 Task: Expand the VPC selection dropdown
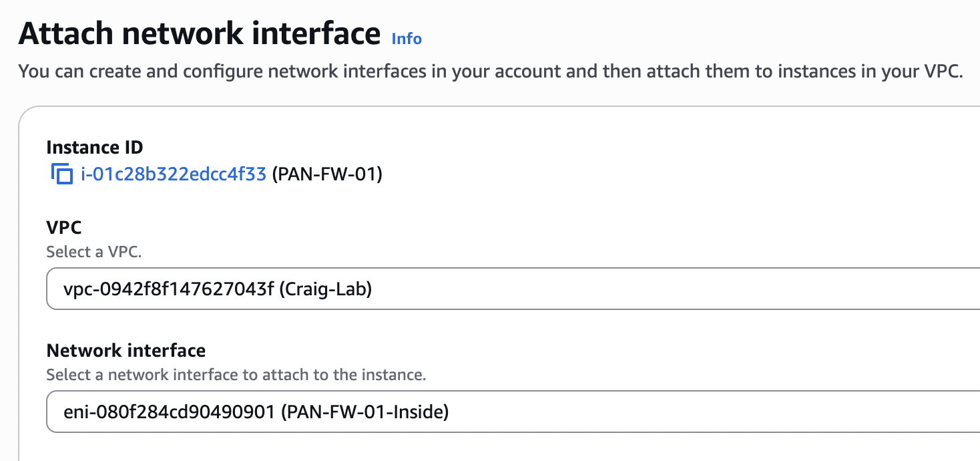(513, 289)
